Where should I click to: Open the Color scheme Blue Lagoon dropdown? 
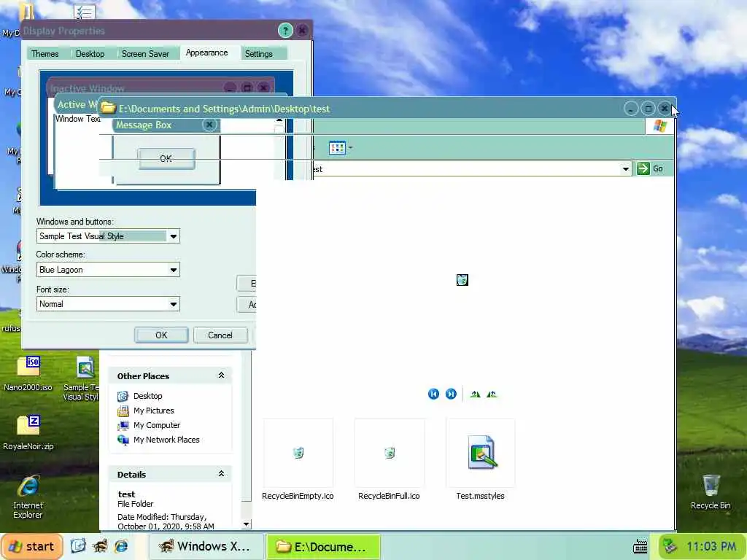174,270
